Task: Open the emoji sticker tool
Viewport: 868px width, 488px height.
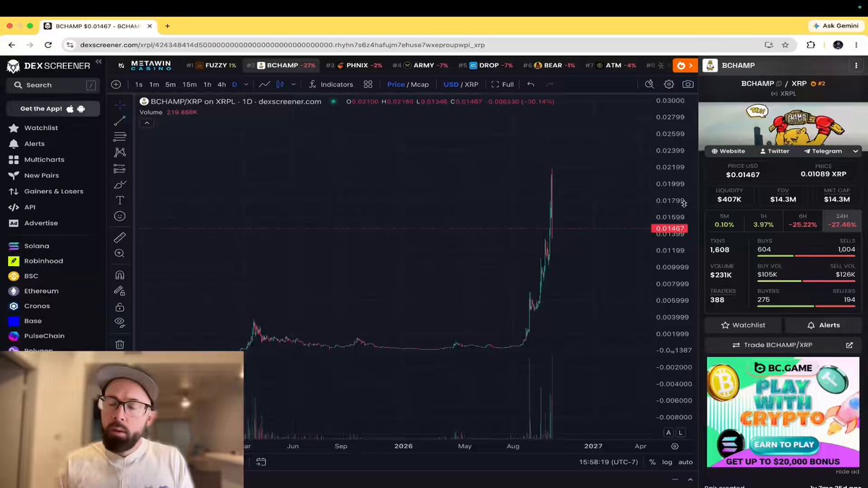Action: pyautogui.click(x=120, y=216)
